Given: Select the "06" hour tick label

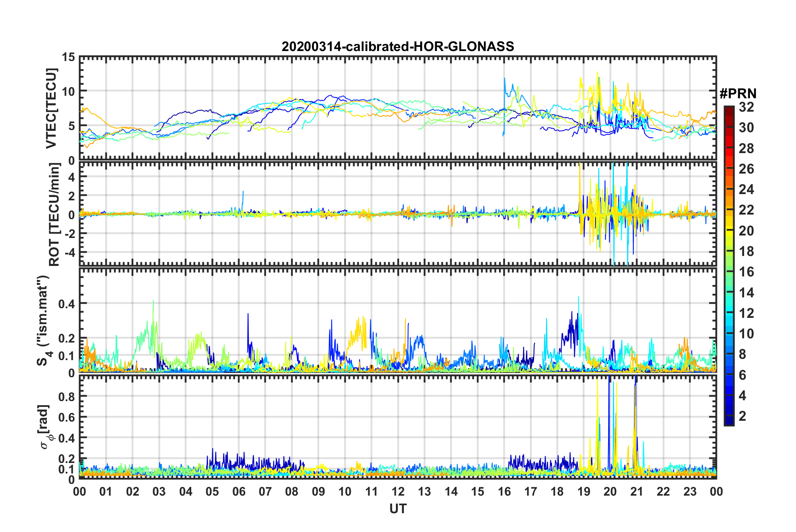Looking at the screenshot, I should (239, 491).
